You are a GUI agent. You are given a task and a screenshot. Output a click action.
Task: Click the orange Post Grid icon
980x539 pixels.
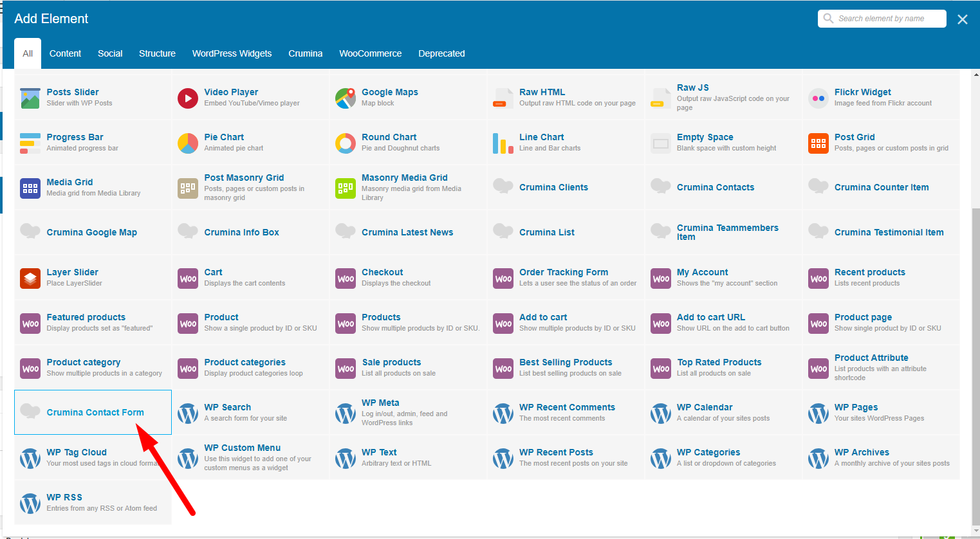pyautogui.click(x=818, y=143)
